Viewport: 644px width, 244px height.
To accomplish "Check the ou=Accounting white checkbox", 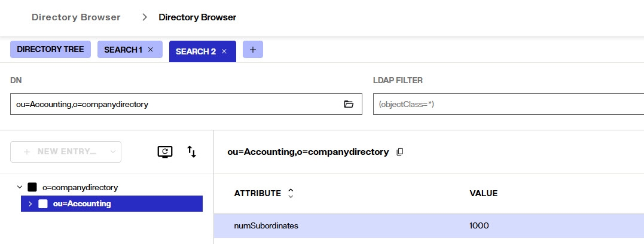I will [x=42, y=204].
